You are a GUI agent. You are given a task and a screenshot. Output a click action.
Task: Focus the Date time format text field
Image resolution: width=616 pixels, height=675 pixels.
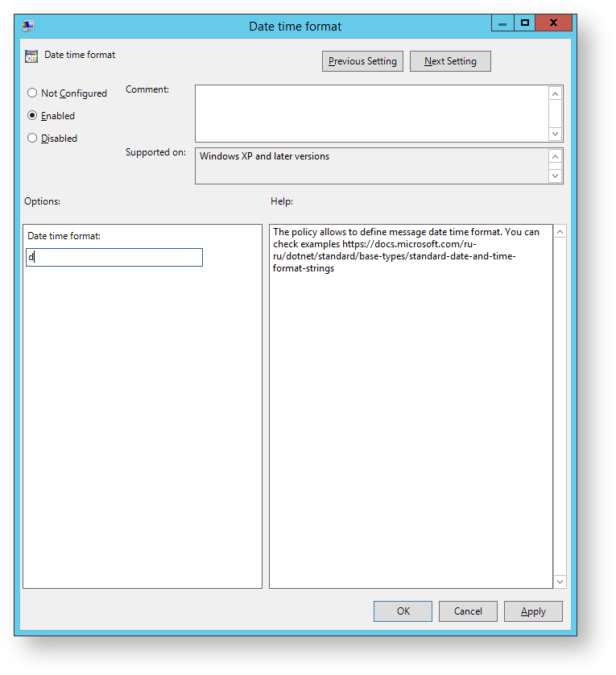114,258
